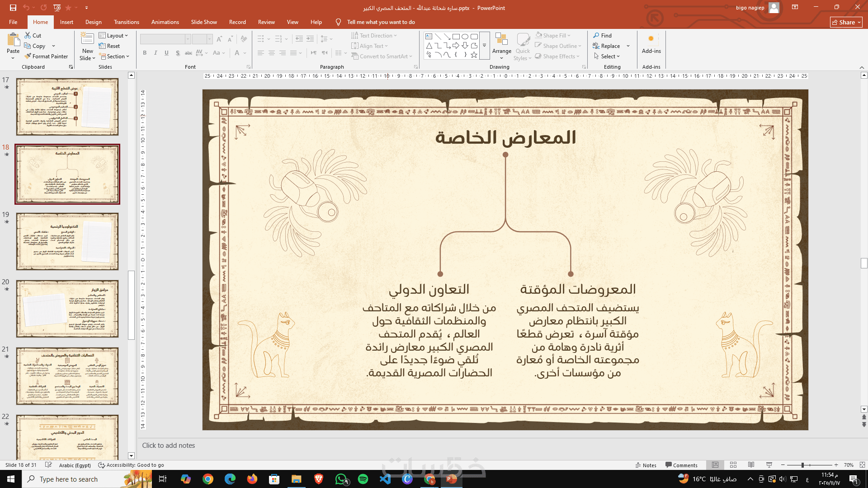
Task: Click the Paste icon in Clipboard group
Action: coord(13,41)
